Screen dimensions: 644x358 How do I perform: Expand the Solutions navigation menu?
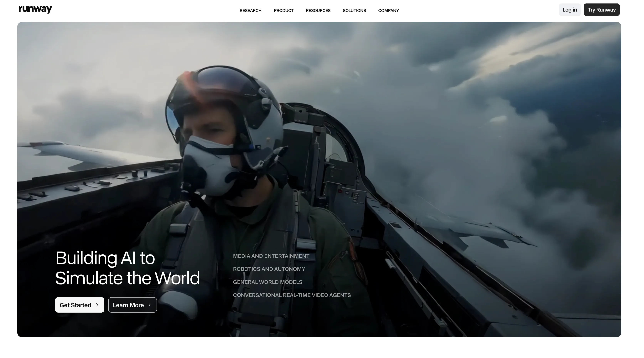click(354, 11)
